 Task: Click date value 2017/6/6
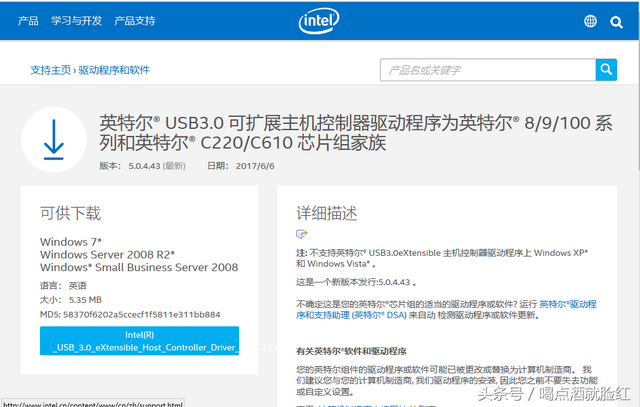click(x=255, y=166)
